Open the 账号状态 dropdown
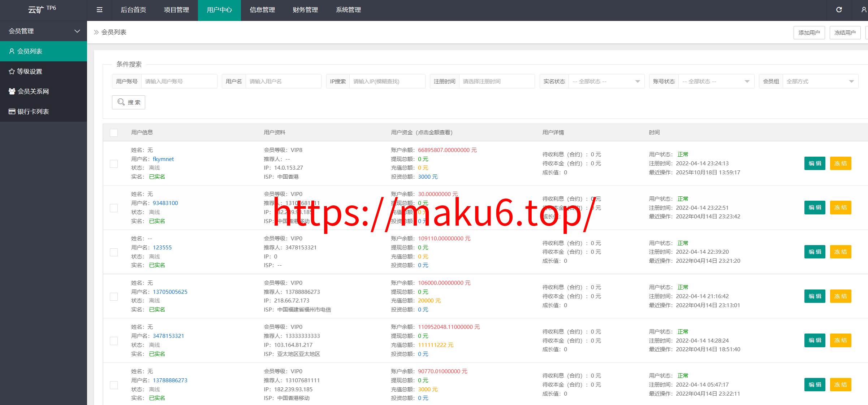868x405 pixels. (x=716, y=82)
